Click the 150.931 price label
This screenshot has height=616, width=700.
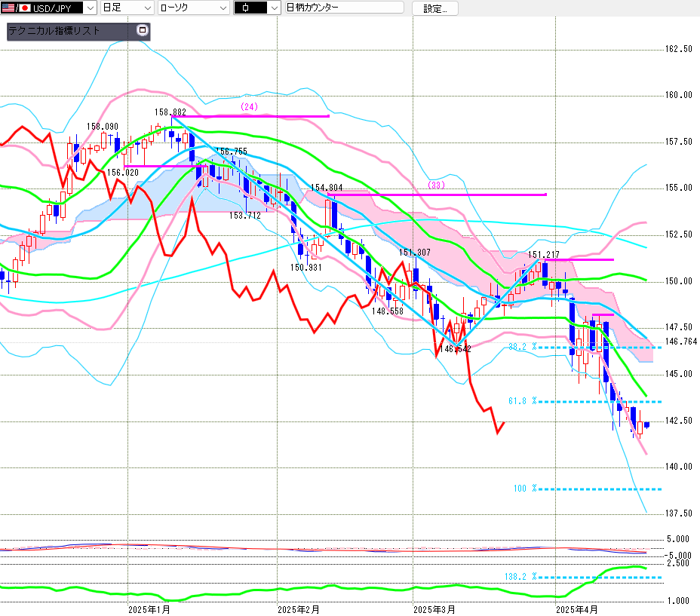point(305,268)
